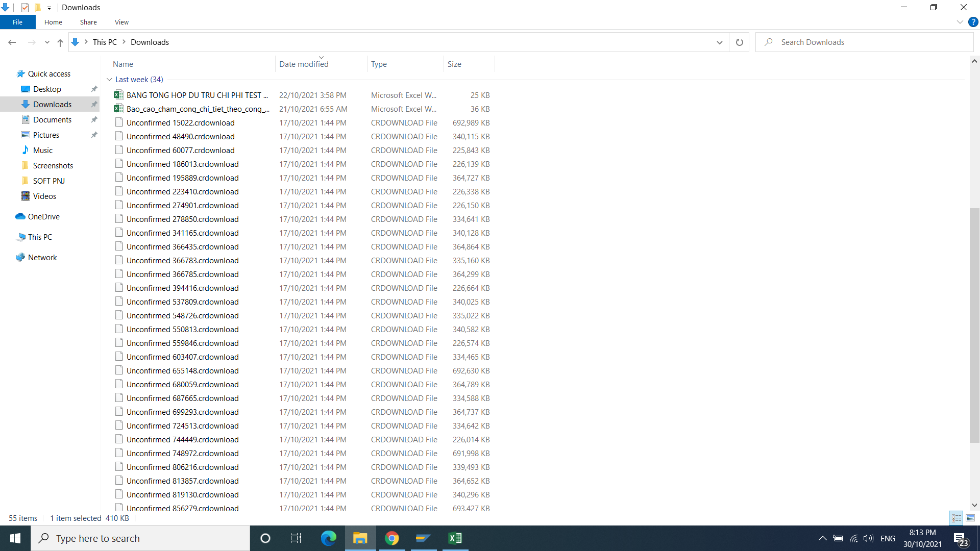Click the Forward navigation arrow
The height and width of the screenshot is (551, 980).
click(x=32, y=42)
